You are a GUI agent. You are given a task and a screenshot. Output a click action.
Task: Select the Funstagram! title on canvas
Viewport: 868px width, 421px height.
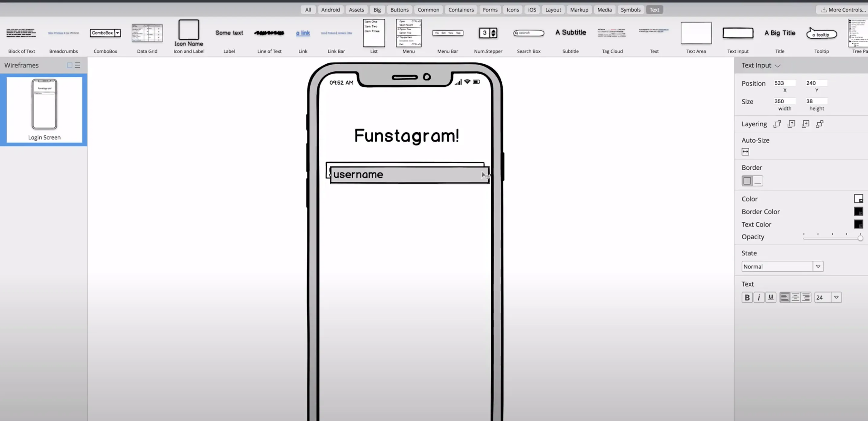click(x=407, y=136)
